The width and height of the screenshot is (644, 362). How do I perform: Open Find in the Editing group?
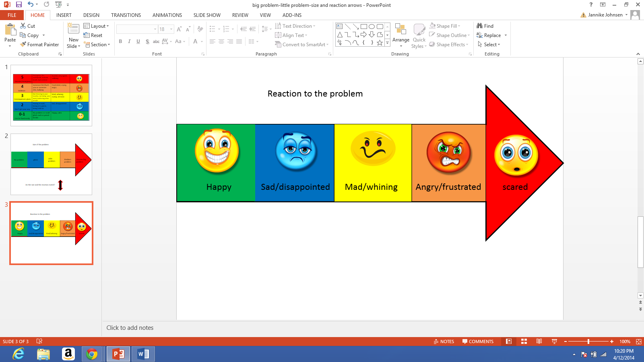[485, 26]
